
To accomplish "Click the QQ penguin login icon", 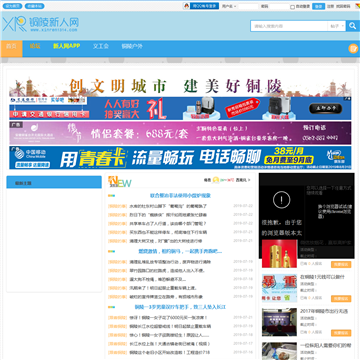I will 186,6.
